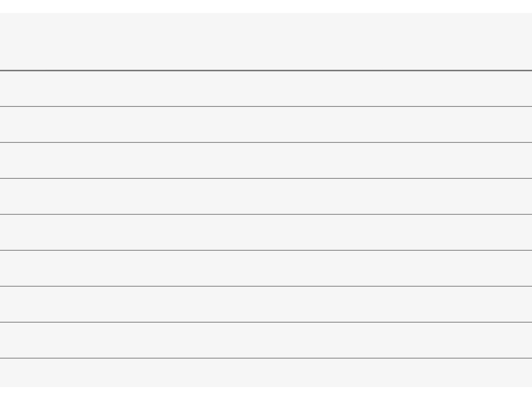This screenshot has height=400, width=532.
Task: Select the third ruled row
Action: coord(266,160)
